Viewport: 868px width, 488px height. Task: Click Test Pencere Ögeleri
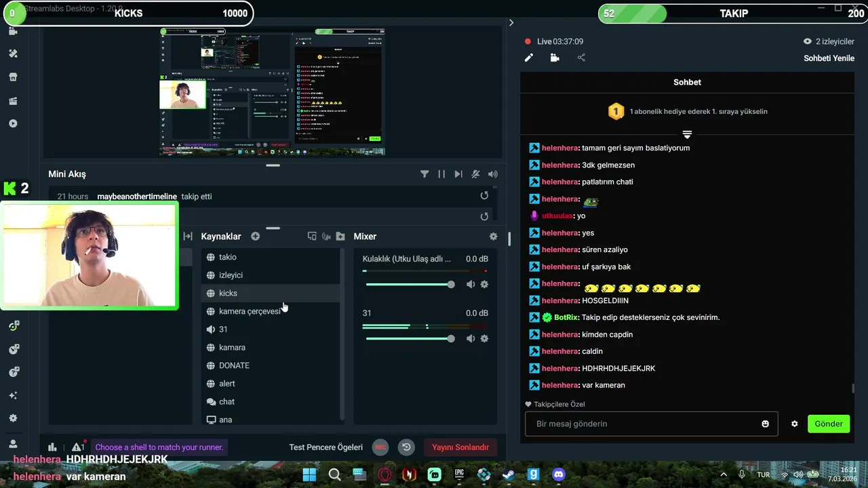click(326, 447)
